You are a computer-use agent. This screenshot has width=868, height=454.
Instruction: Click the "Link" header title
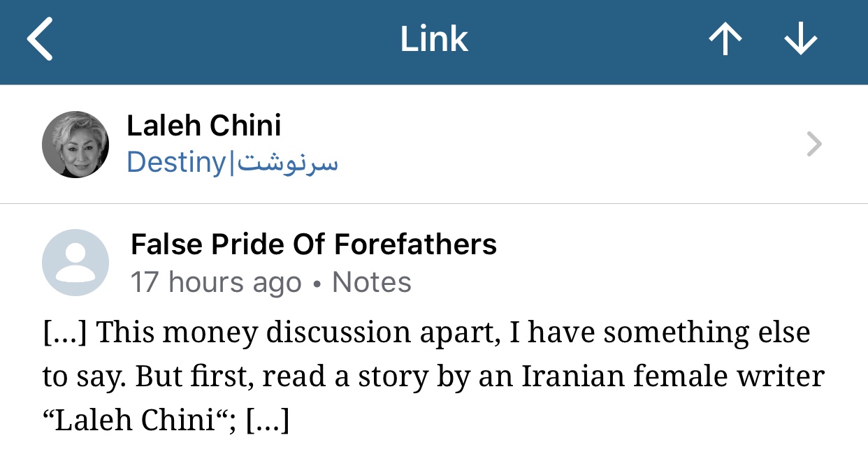point(434,40)
